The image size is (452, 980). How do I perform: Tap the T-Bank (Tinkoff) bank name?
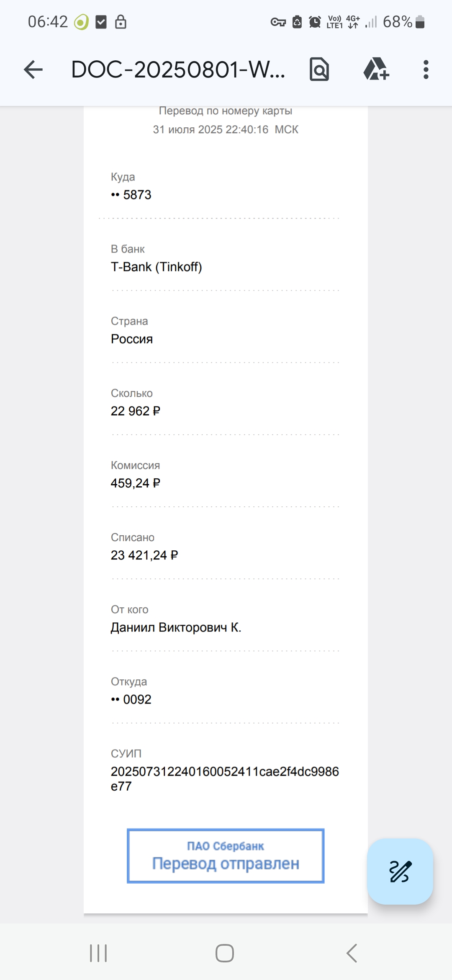tap(156, 267)
